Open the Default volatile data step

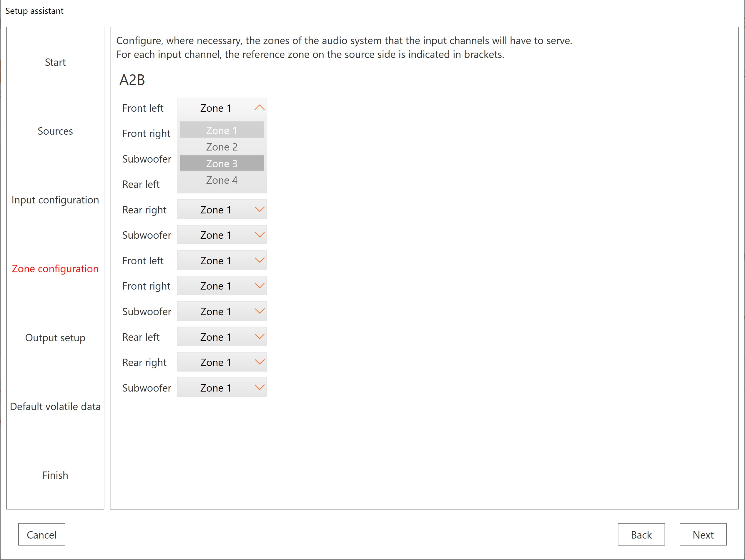tap(55, 407)
